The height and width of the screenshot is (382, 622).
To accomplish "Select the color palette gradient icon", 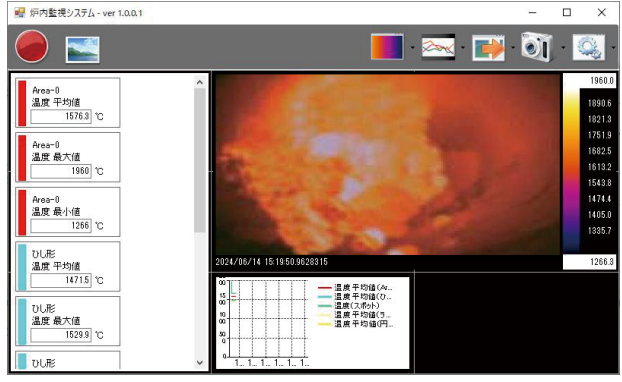I will click(x=387, y=47).
